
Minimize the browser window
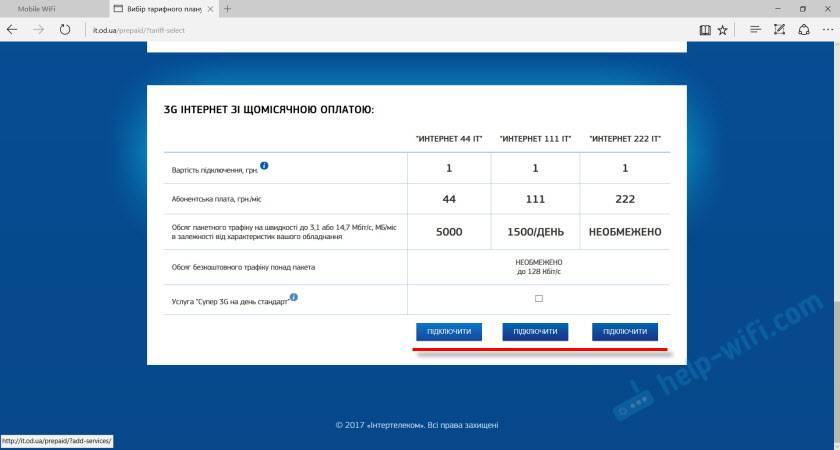point(778,9)
